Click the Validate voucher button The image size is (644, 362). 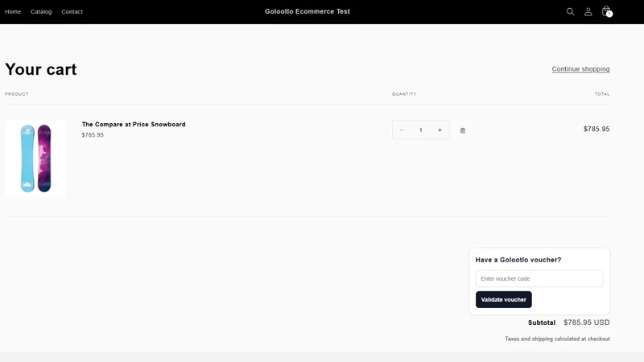[x=504, y=299]
